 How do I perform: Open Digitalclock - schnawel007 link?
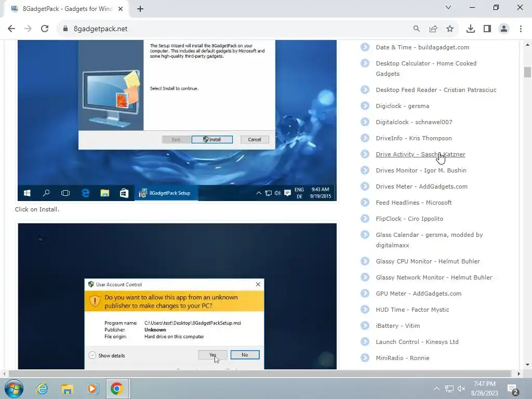pyautogui.click(x=414, y=122)
